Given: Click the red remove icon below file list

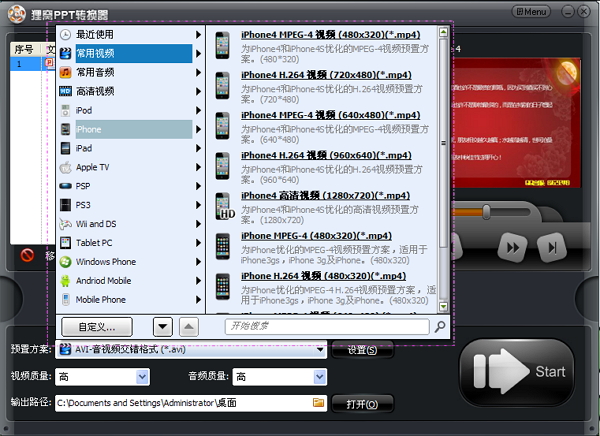Looking at the screenshot, I should point(27,255).
